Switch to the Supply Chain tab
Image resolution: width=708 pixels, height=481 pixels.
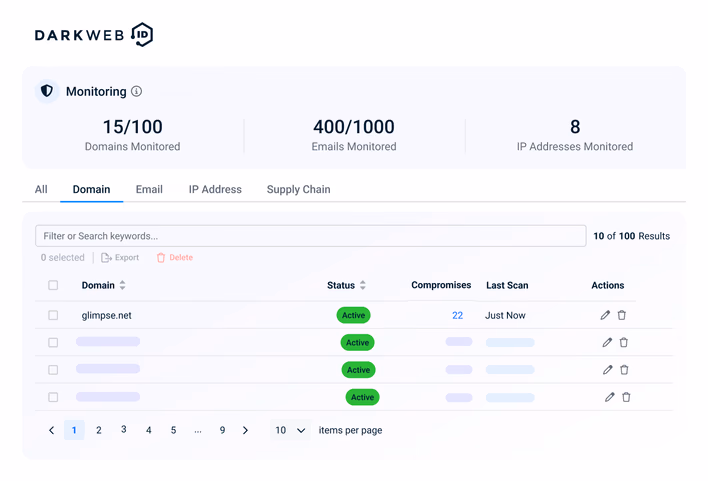(x=298, y=189)
